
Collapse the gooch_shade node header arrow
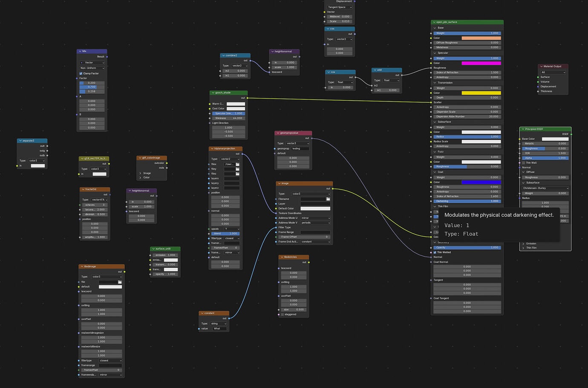pyautogui.click(x=213, y=93)
